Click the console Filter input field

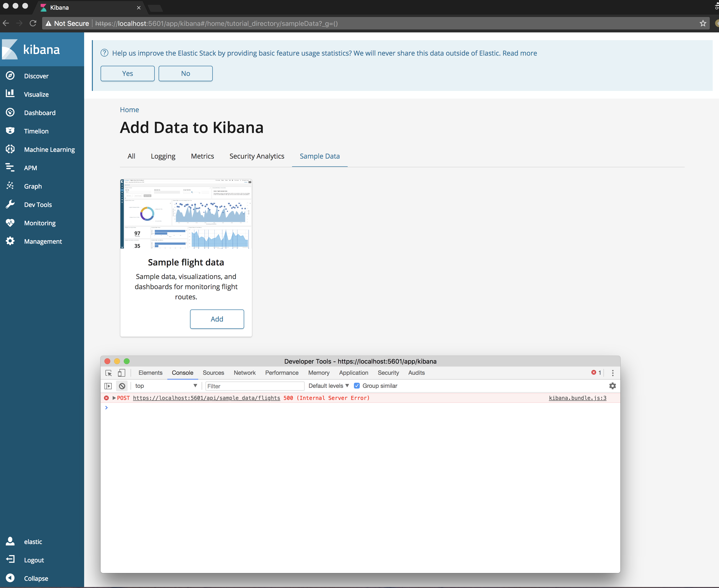[x=255, y=386]
